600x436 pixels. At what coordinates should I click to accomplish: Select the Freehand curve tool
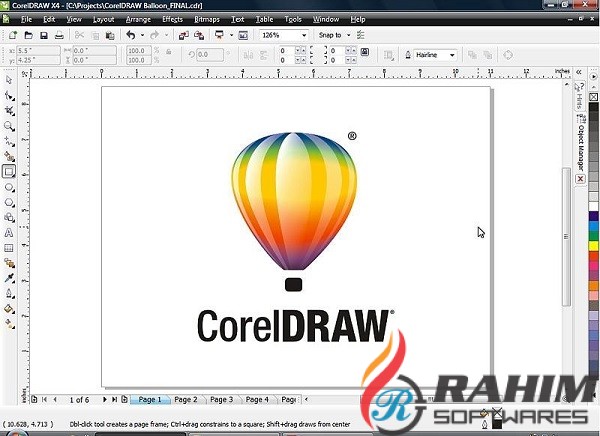(x=9, y=142)
